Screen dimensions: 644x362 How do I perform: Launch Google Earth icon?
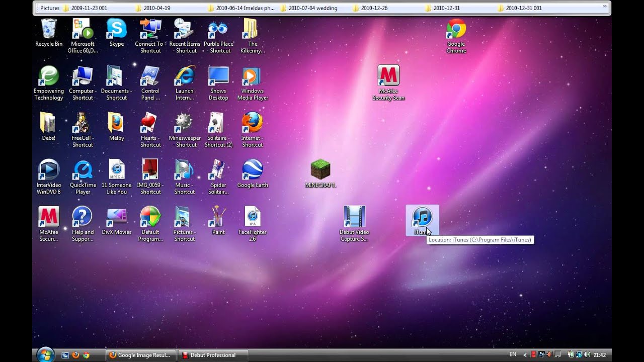click(x=252, y=174)
